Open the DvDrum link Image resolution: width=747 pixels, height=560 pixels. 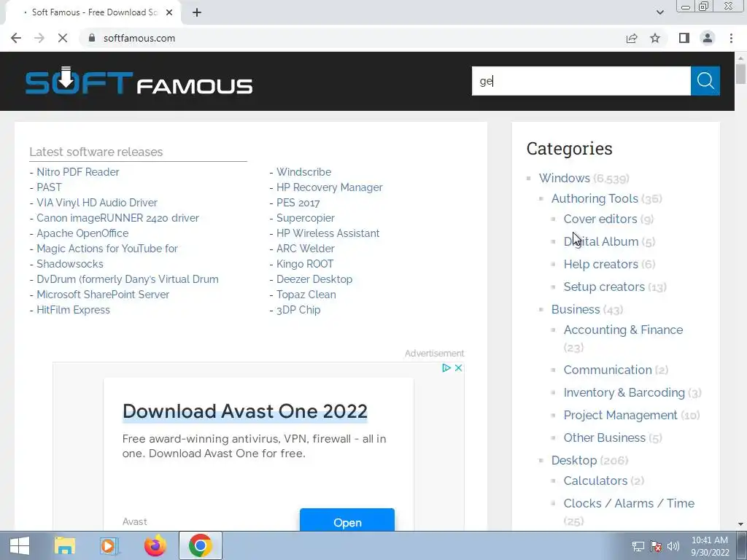click(128, 279)
